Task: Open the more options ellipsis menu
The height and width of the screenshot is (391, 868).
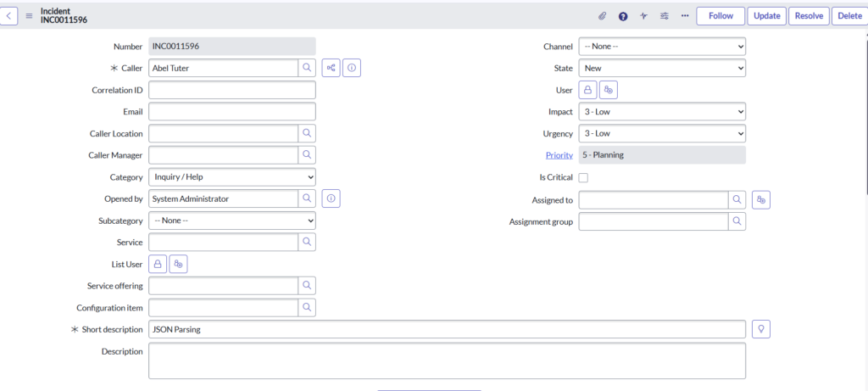Action: [x=685, y=16]
